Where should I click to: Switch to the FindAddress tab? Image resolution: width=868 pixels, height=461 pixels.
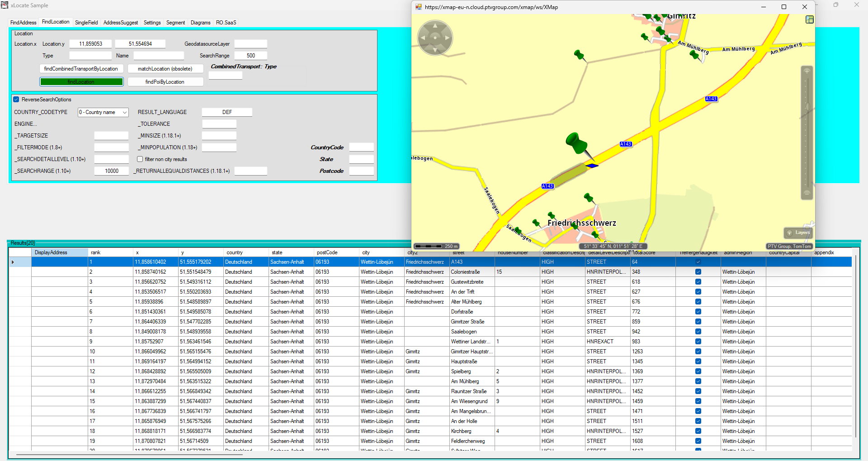[24, 23]
